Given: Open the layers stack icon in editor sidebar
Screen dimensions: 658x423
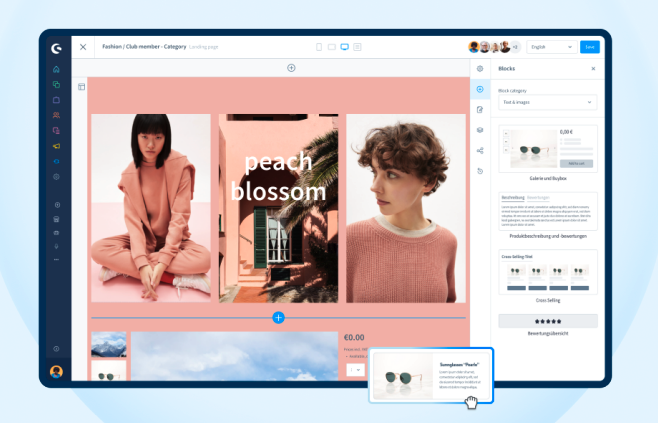Looking at the screenshot, I should (480, 130).
